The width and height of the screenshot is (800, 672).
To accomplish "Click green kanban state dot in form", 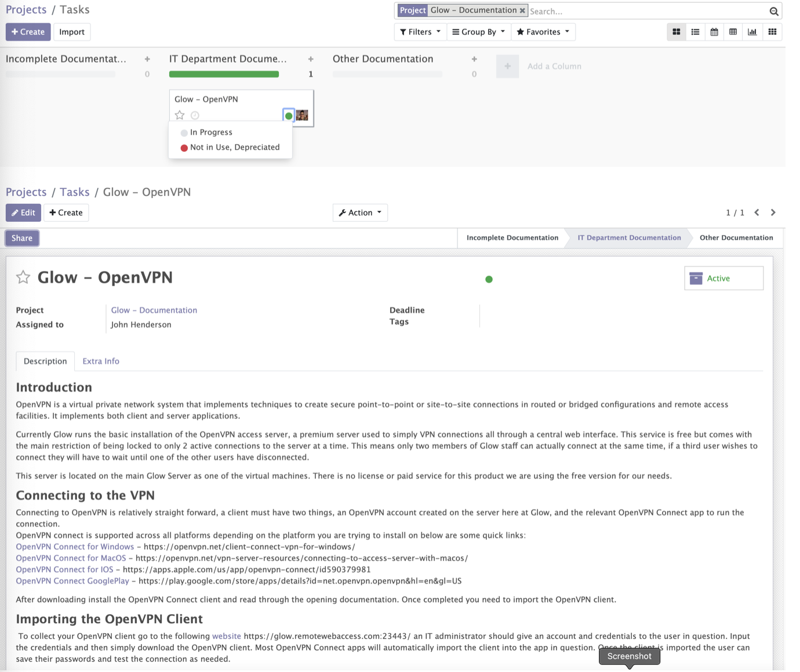I will [489, 279].
